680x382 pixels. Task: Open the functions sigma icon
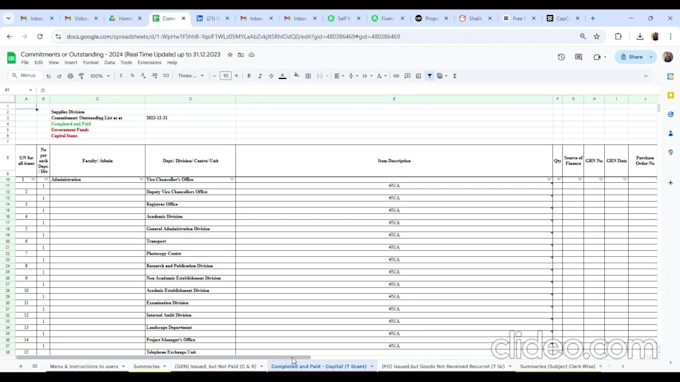point(455,76)
